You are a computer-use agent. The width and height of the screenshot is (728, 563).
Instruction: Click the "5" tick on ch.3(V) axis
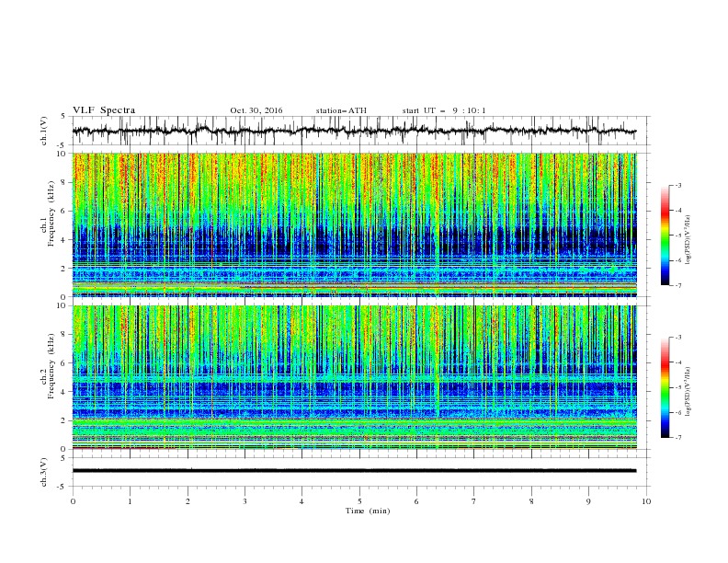click(x=64, y=458)
